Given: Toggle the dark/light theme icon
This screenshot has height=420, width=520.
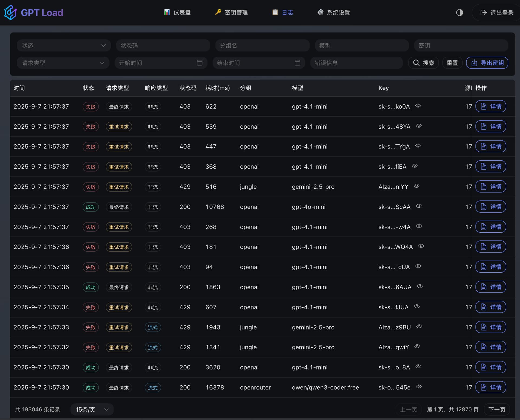Looking at the screenshot, I should [x=459, y=12].
